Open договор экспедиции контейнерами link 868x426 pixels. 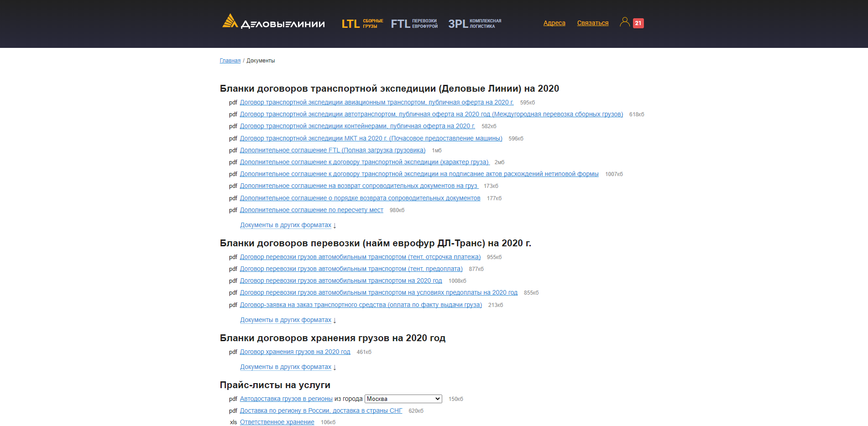(357, 126)
